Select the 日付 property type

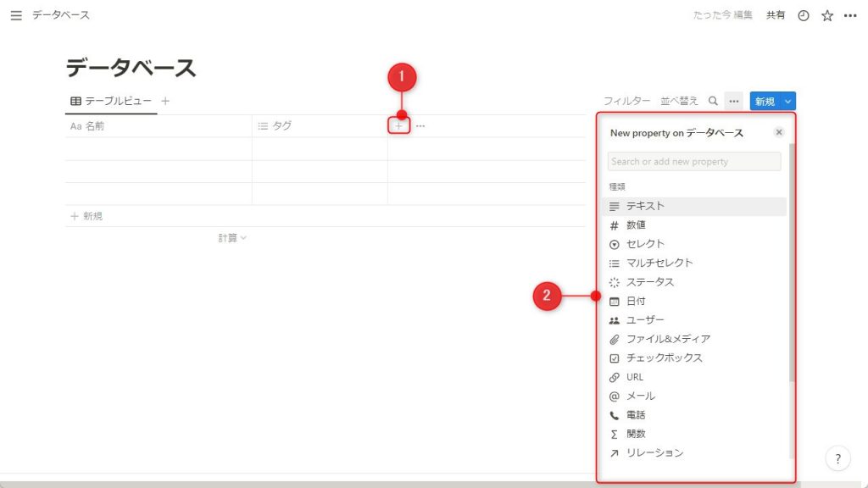coord(694,301)
